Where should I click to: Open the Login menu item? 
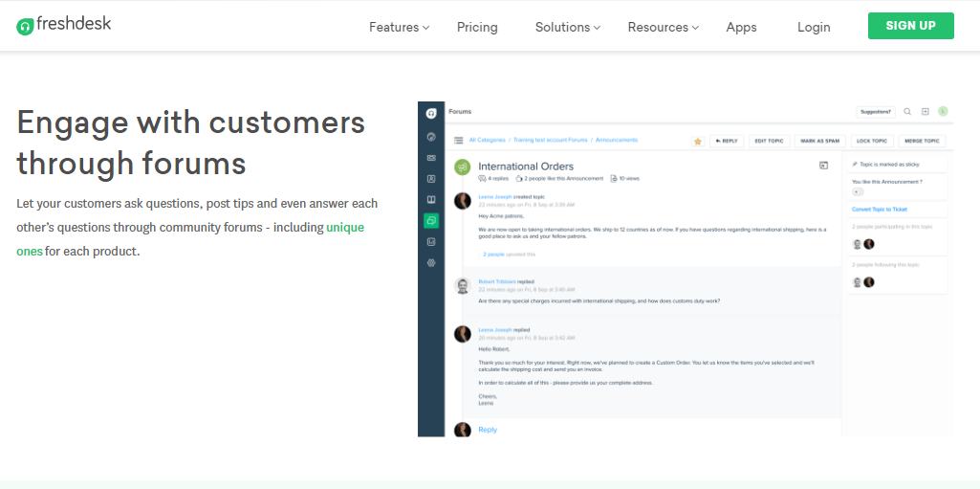814,28
